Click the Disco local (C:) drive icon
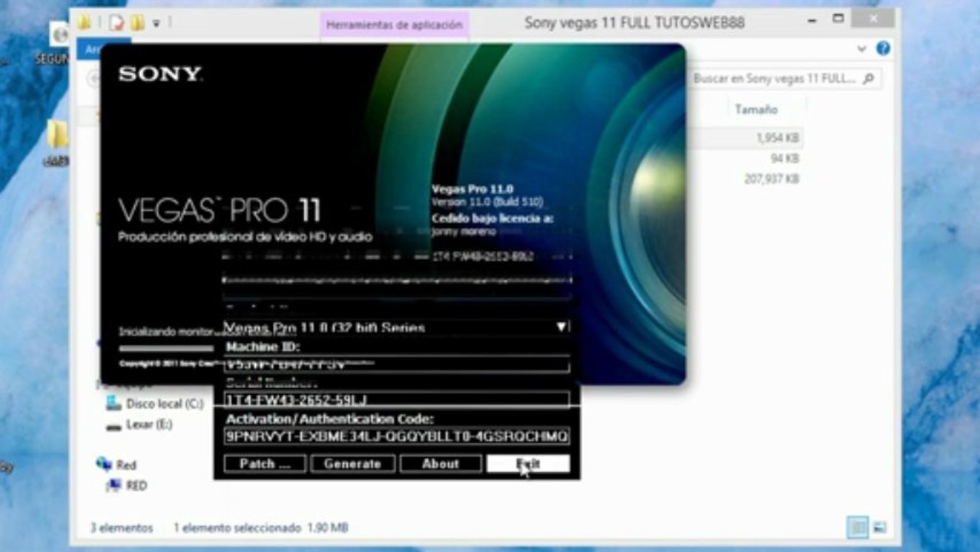Viewport: 980px width, 552px height. [113, 403]
